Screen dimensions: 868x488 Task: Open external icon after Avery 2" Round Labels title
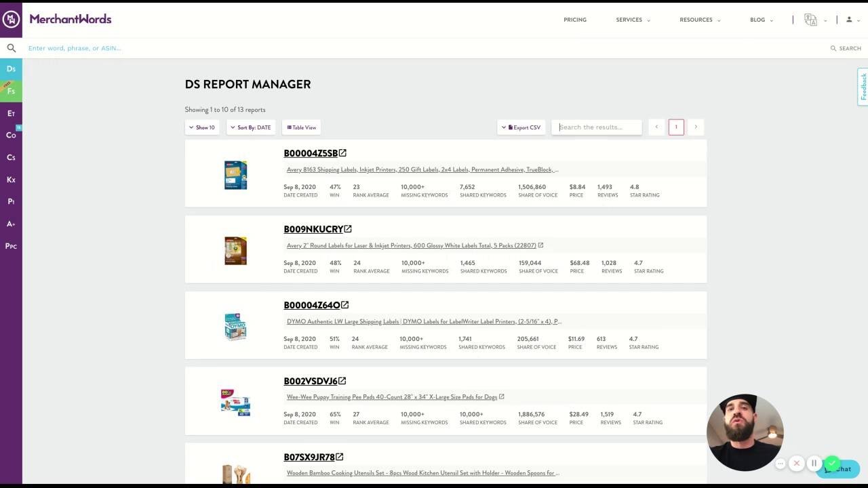540,245
